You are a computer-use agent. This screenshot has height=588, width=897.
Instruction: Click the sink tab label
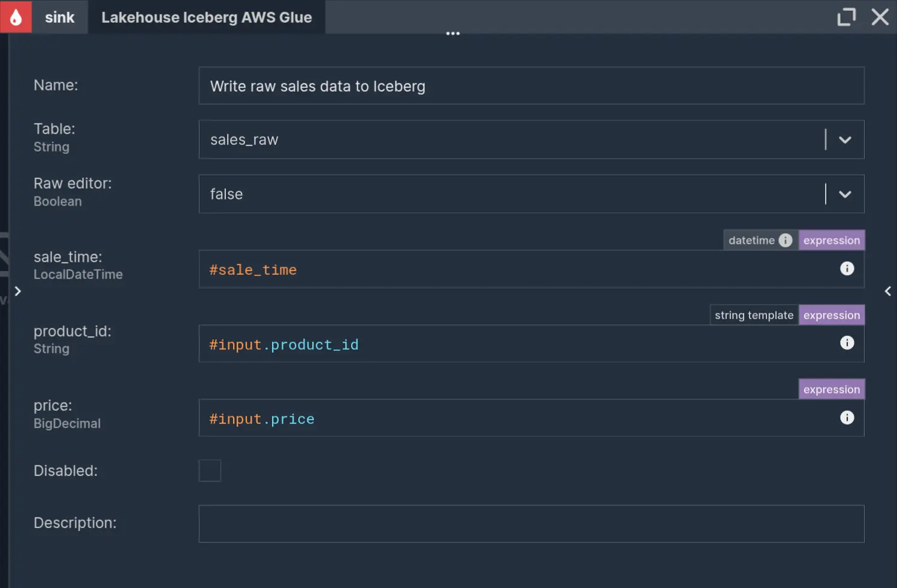click(x=59, y=17)
